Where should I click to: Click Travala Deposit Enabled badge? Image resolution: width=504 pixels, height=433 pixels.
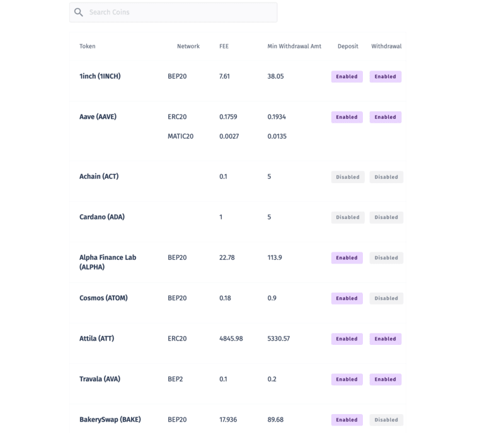click(347, 380)
